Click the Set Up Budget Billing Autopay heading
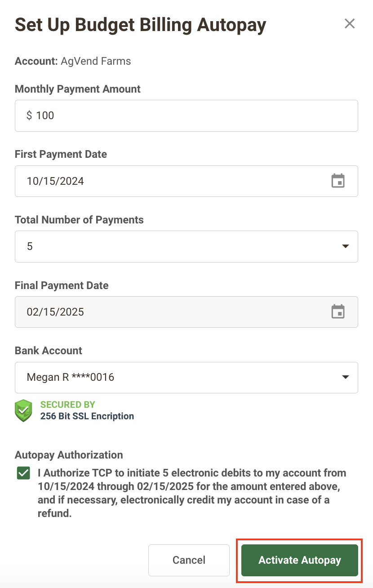373x588 pixels. (x=141, y=25)
